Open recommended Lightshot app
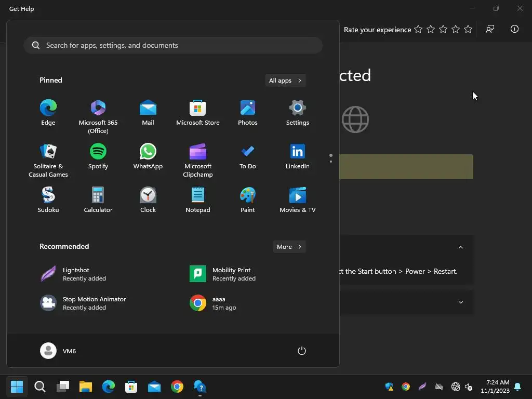Screen dimensions: 532x399 tap(73, 274)
